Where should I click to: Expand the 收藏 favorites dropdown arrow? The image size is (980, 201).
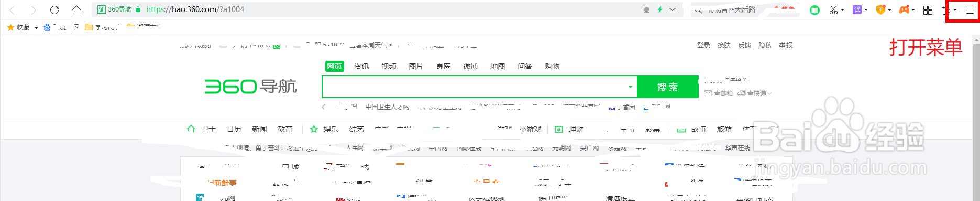pos(36,28)
